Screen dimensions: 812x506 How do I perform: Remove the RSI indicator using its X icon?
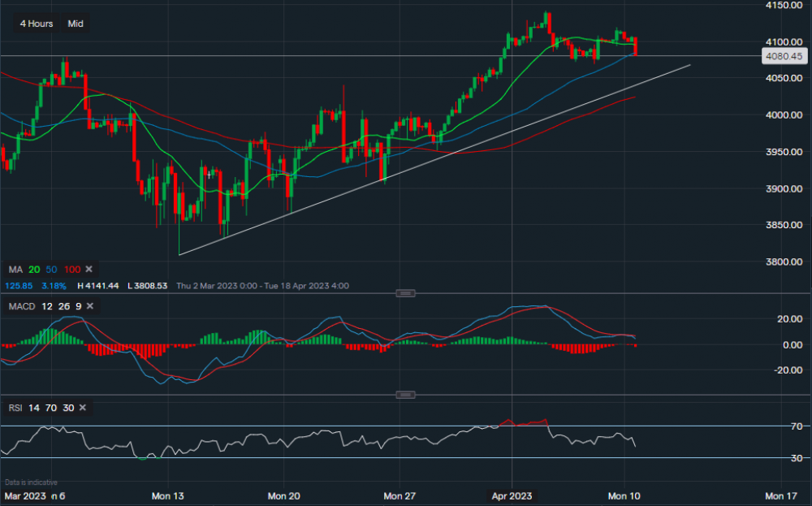[x=81, y=408]
